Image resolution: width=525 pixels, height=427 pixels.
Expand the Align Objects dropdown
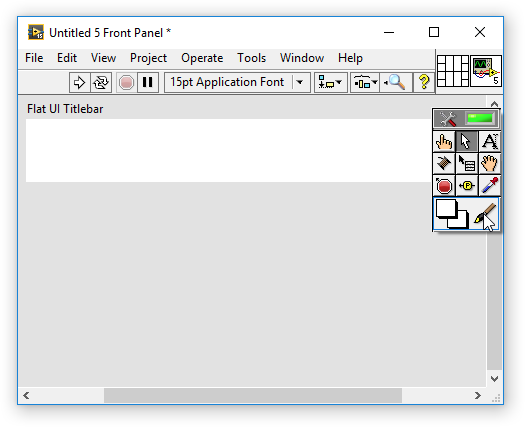[330, 82]
